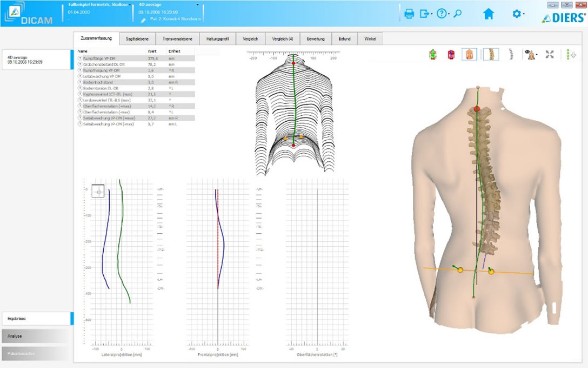The height and width of the screenshot is (368, 588).
Task: Click the Ergebnisse button in the sidebar
Action: coord(36,319)
